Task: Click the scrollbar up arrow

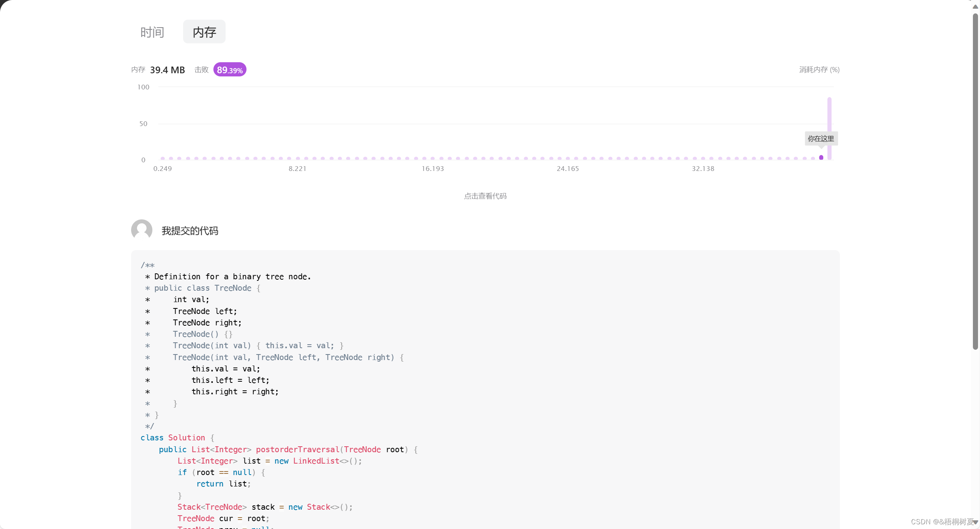Action: coord(975,6)
